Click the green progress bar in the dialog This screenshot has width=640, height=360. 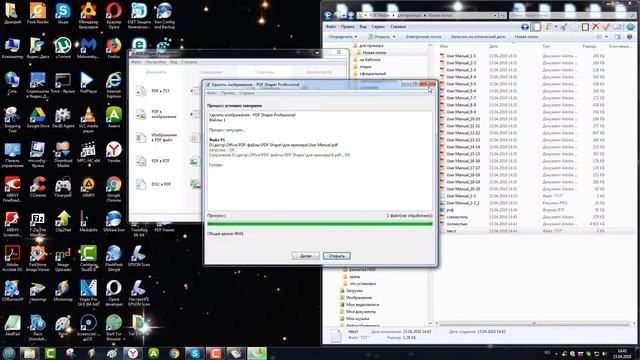[320, 224]
